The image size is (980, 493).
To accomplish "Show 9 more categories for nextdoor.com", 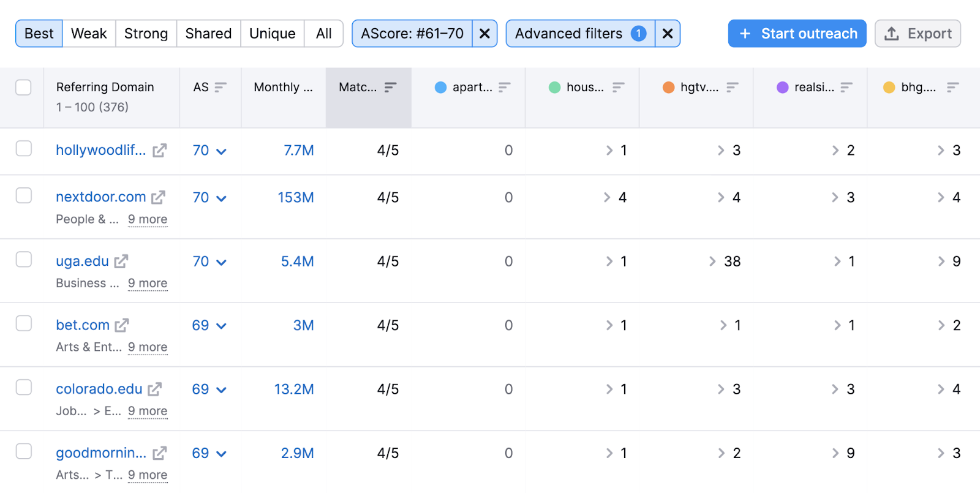I will coord(148,219).
